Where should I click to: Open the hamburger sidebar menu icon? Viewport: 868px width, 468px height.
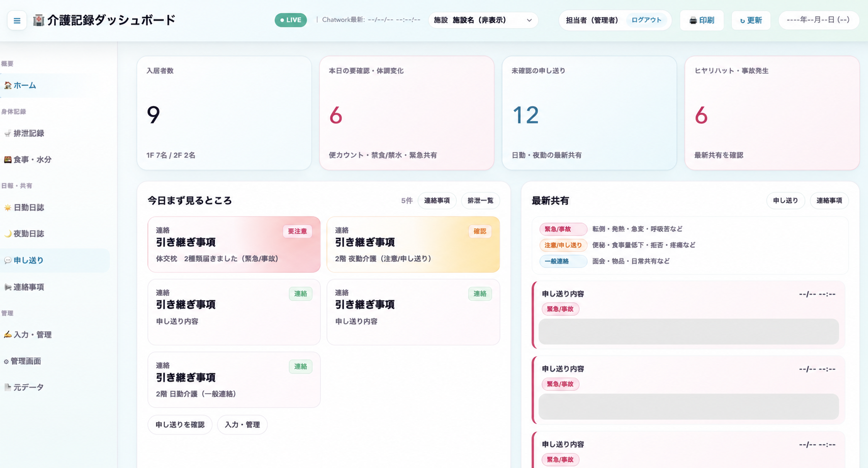[17, 21]
